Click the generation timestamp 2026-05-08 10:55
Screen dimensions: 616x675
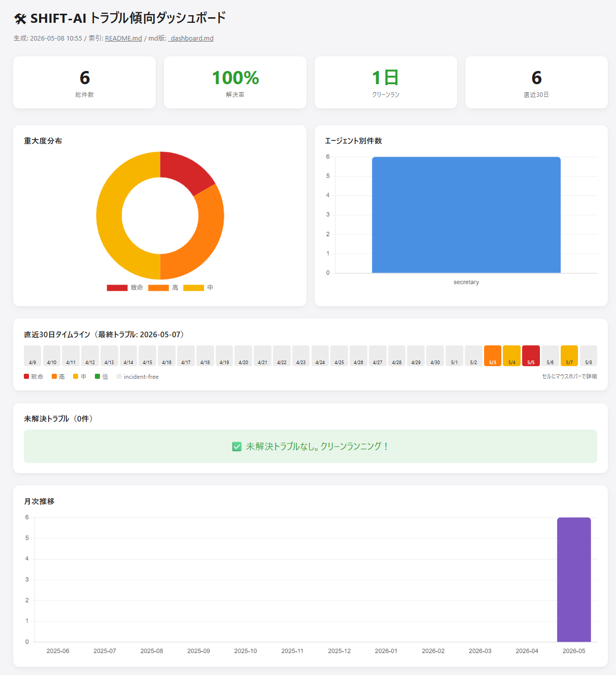(56, 38)
